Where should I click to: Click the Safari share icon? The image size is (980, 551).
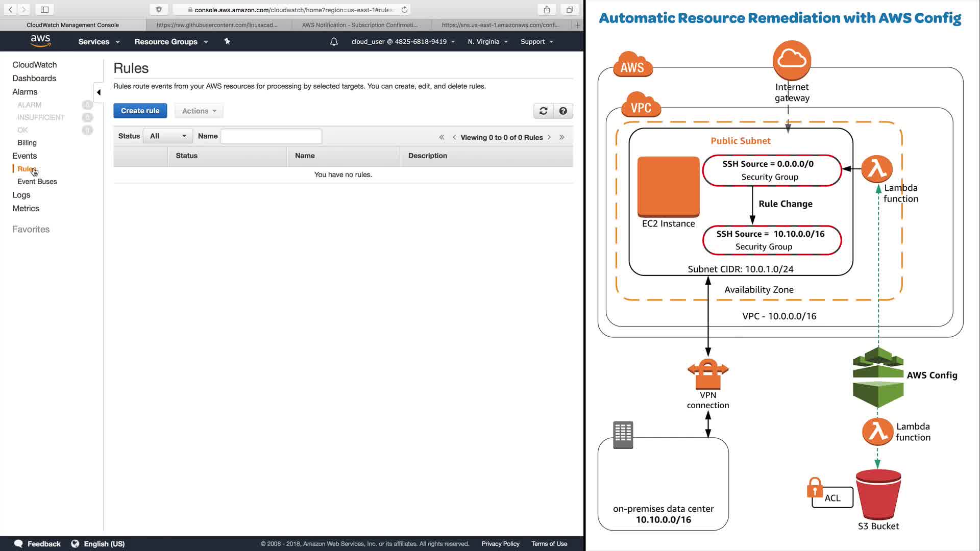point(547,10)
